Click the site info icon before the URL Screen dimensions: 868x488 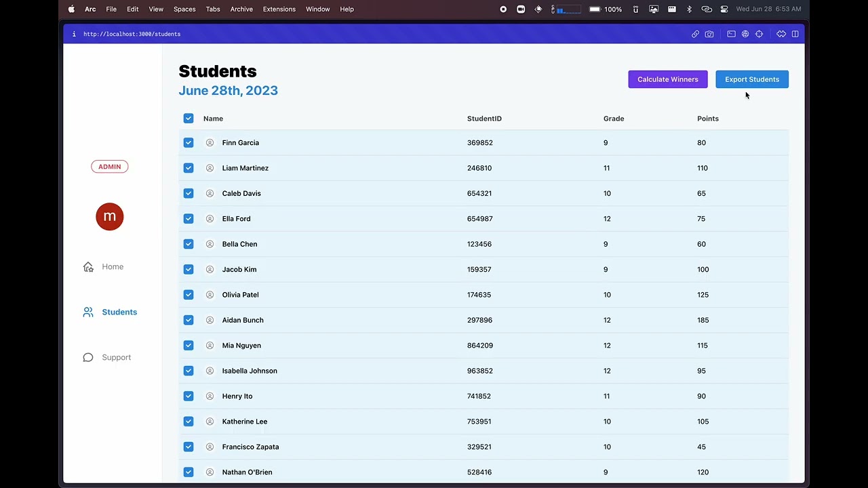(x=74, y=34)
